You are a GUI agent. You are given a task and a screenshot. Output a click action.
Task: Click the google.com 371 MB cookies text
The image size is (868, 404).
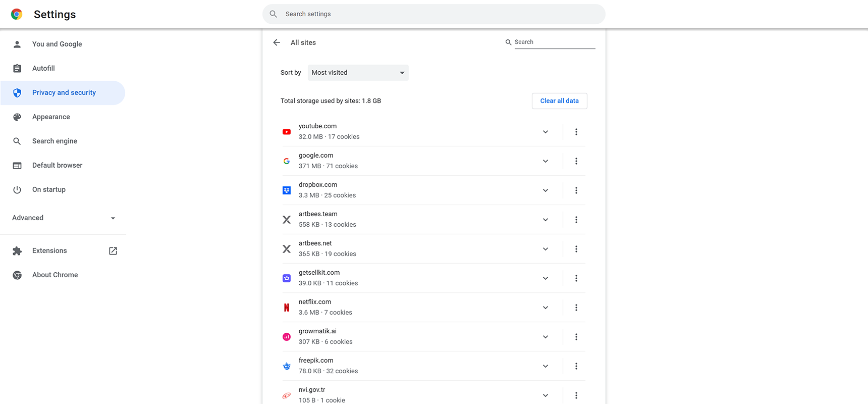pyautogui.click(x=328, y=166)
